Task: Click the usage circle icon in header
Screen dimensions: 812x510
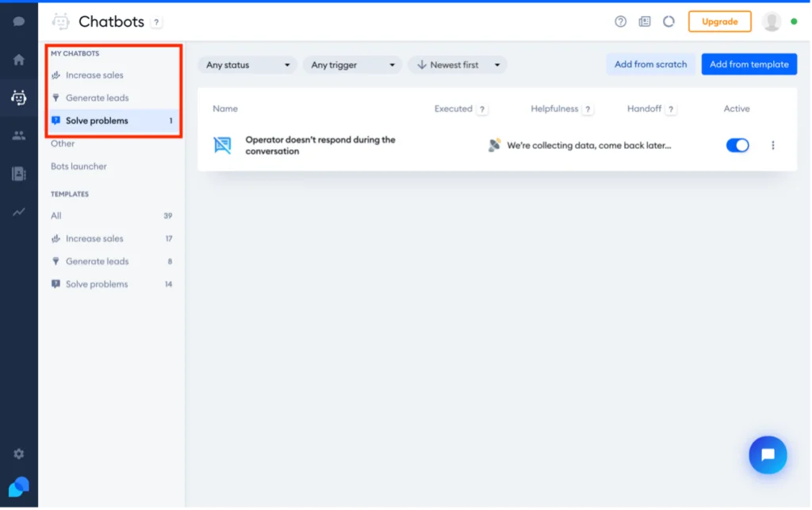Action: (x=668, y=21)
